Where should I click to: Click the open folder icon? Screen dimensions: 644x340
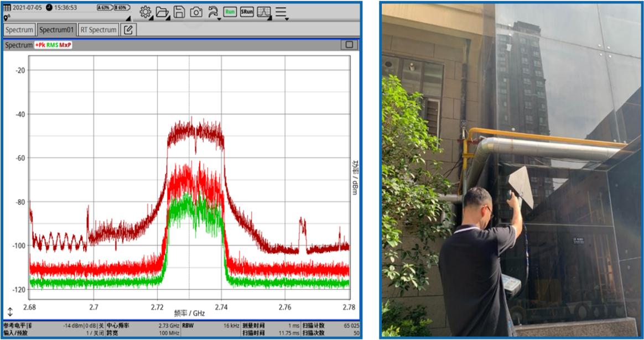[x=162, y=12]
